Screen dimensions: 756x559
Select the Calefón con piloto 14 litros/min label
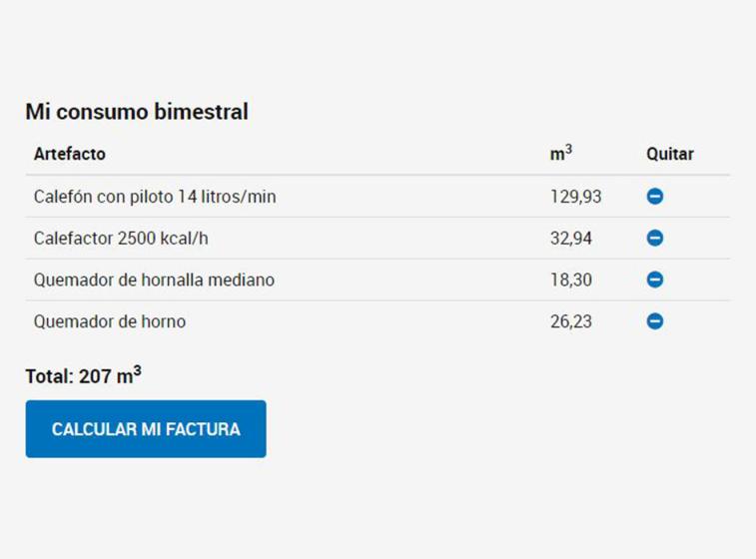[155, 197]
